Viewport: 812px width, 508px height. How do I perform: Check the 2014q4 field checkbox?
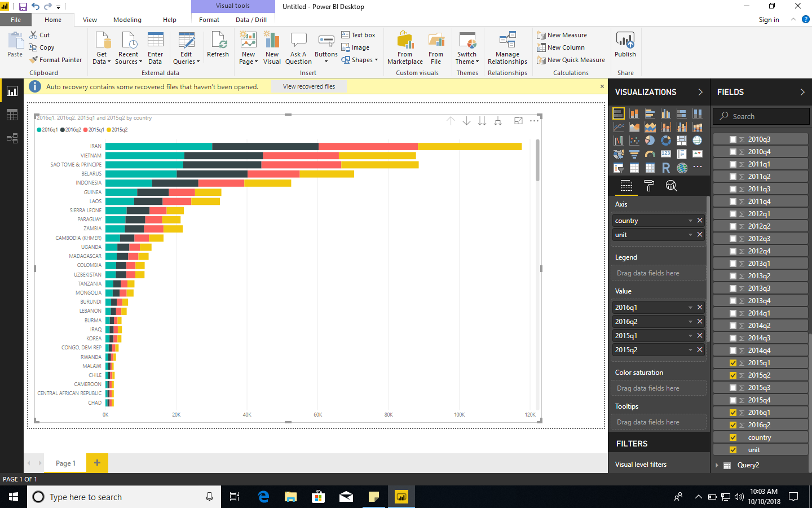coord(732,351)
